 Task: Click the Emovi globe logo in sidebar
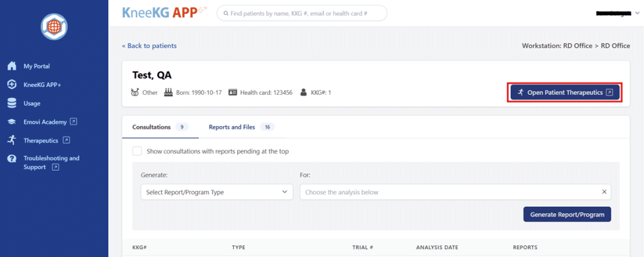[54, 26]
